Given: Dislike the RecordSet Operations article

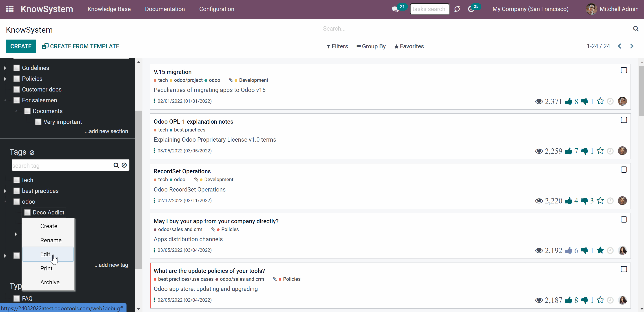Looking at the screenshot, I should pos(584,201).
